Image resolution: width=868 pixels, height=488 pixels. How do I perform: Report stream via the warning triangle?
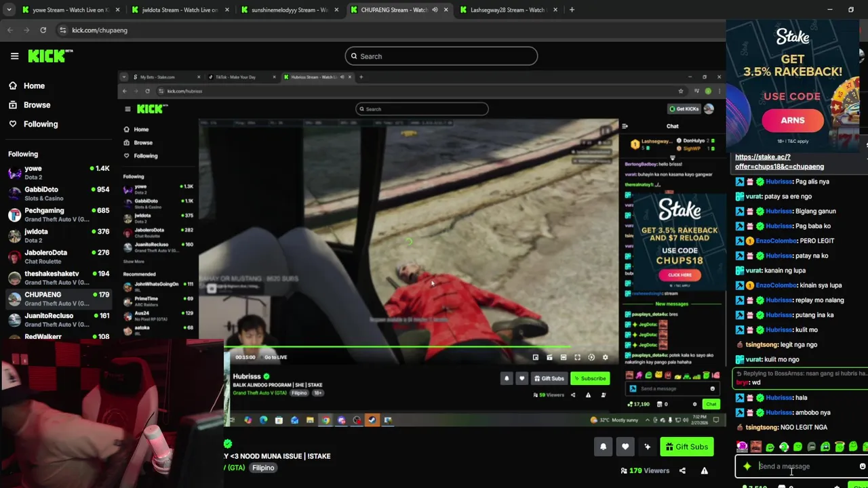click(704, 470)
